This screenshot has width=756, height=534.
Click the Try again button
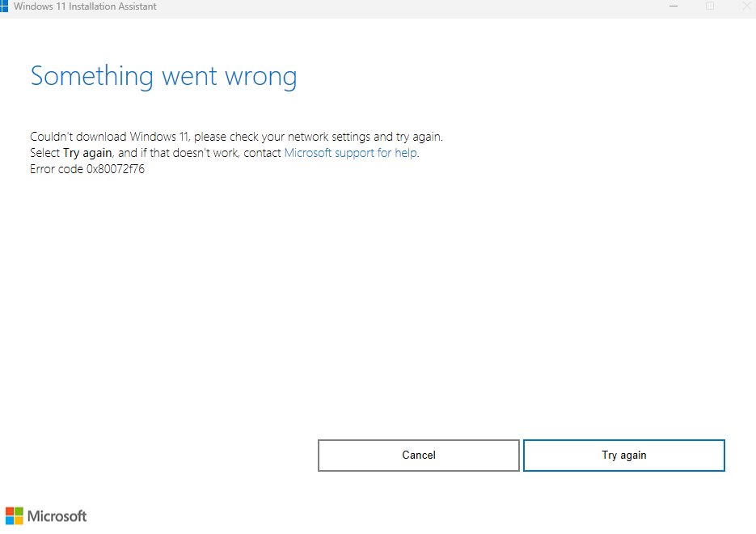pos(624,455)
